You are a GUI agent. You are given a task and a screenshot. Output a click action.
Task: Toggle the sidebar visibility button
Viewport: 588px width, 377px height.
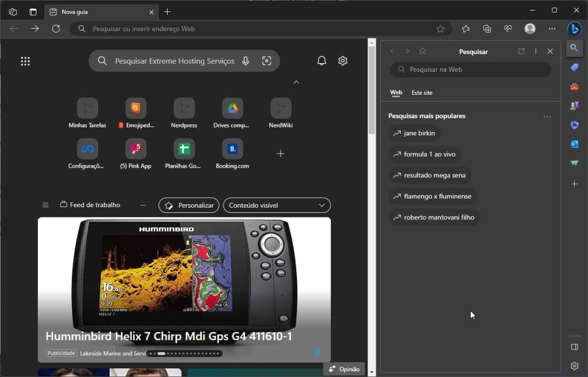click(574, 347)
